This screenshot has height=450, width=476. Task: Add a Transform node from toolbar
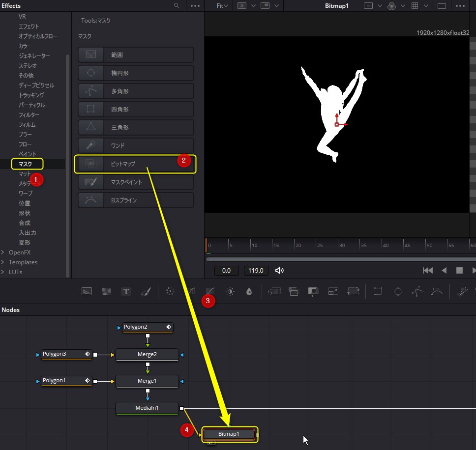(x=353, y=292)
